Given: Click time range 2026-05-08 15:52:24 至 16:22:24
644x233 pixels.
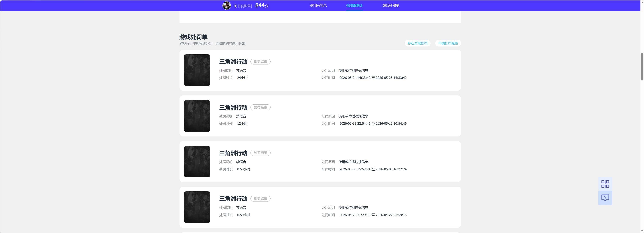Looking at the screenshot, I should 373,169.
